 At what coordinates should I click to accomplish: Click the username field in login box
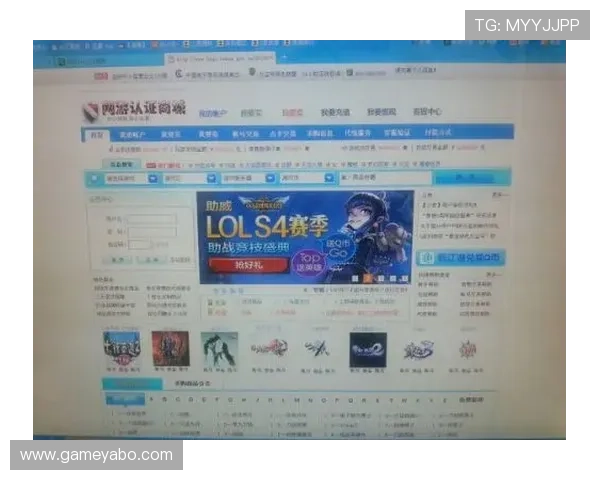click(x=152, y=217)
